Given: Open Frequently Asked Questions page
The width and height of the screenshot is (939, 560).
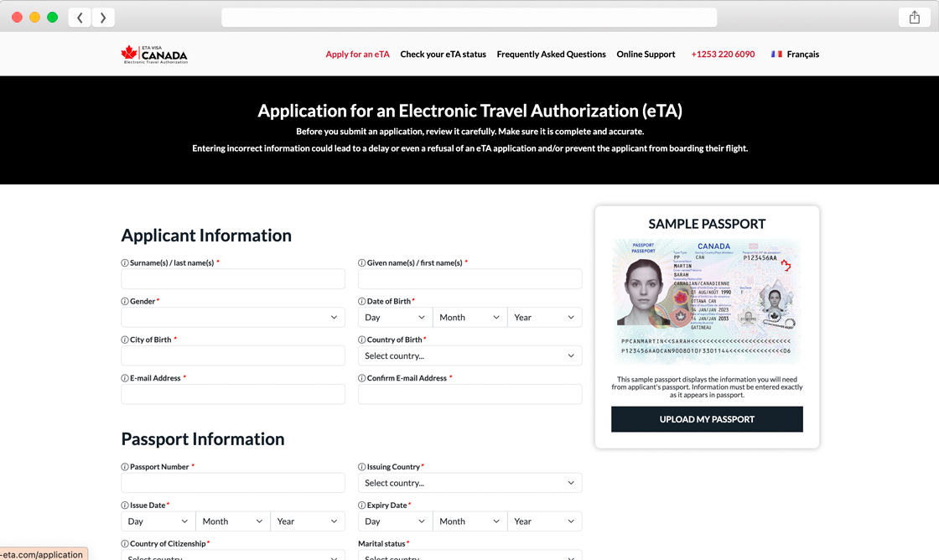Looking at the screenshot, I should [x=551, y=54].
